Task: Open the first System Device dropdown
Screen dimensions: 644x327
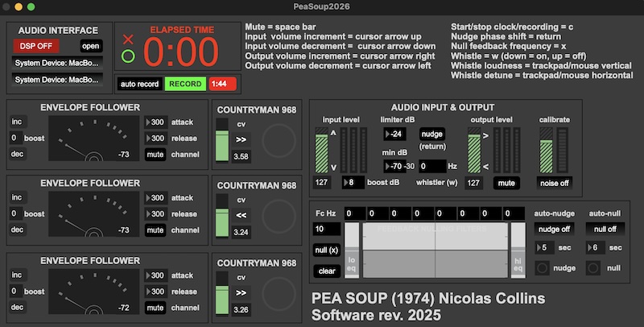Action: pos(57,63)
